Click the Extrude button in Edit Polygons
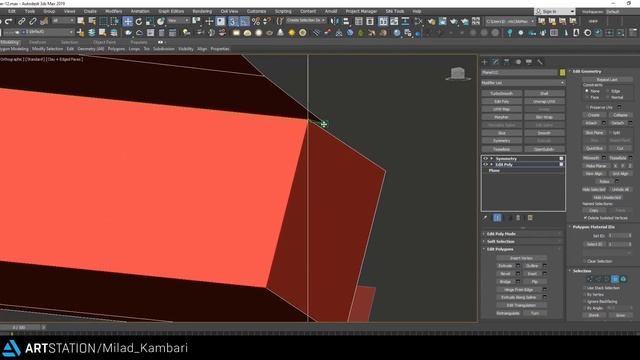This screenshot has width=640, height=360. [x=505, y=266]
